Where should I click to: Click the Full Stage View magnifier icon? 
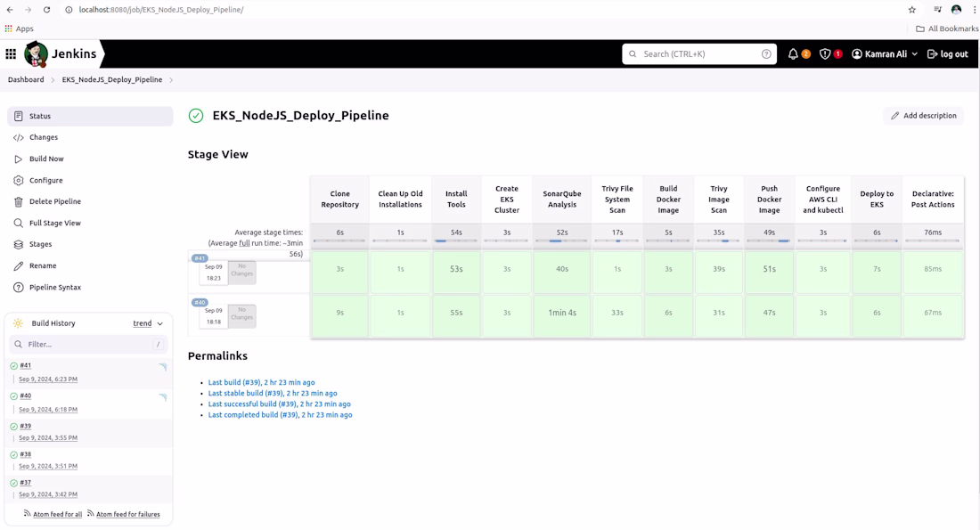(x=18, y=223)
